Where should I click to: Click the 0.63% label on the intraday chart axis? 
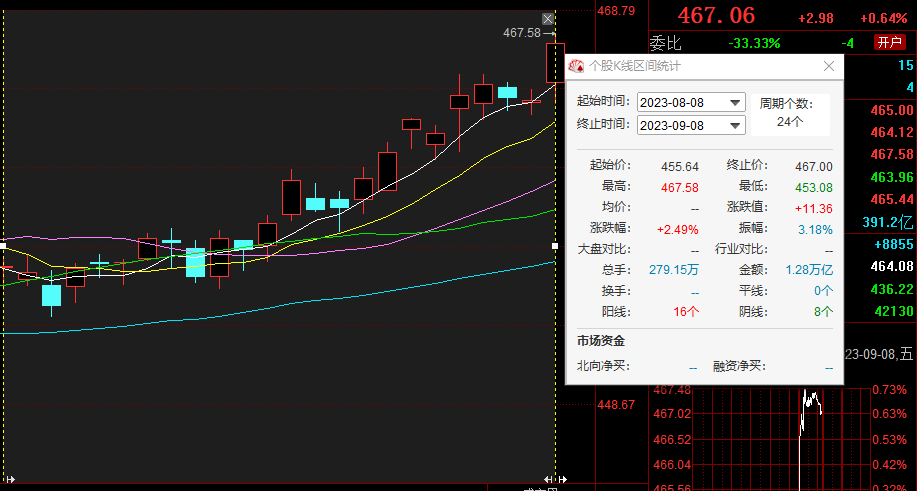[889, 414]
